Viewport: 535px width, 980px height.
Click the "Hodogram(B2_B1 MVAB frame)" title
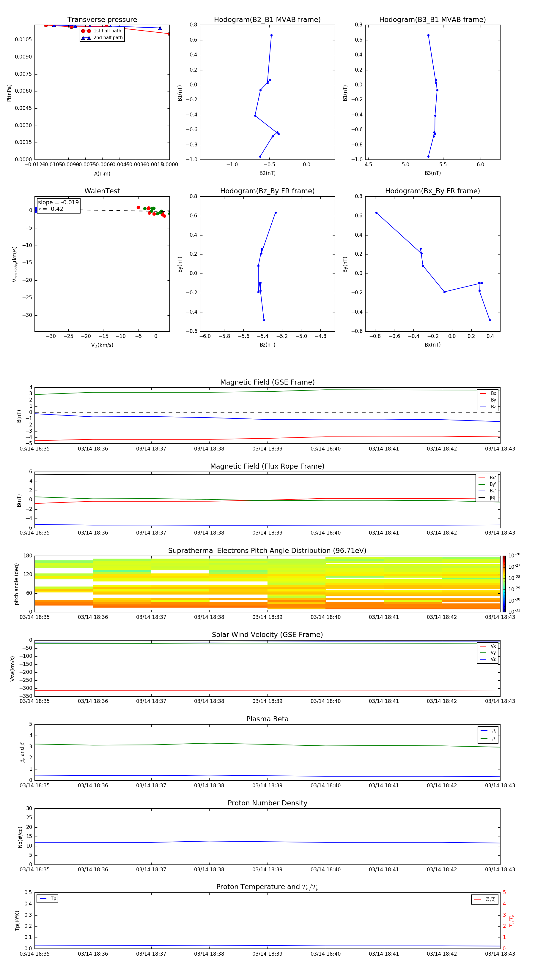click(267, 19)
